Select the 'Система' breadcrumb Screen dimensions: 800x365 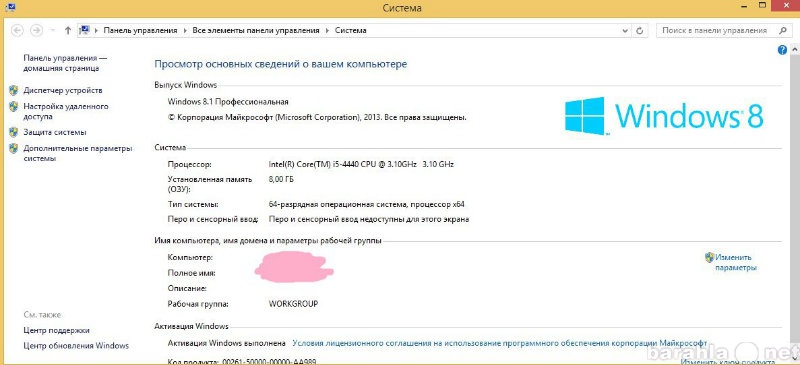click(351, 31)
